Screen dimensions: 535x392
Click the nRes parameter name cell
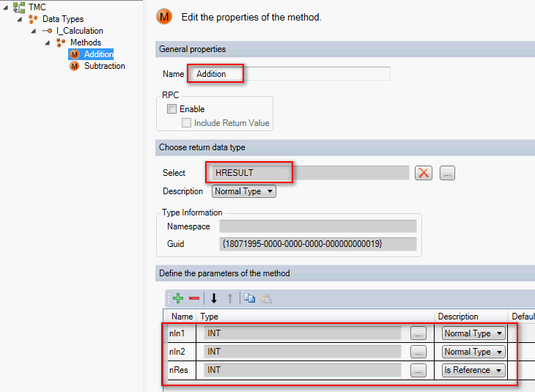tap(182, 370)
